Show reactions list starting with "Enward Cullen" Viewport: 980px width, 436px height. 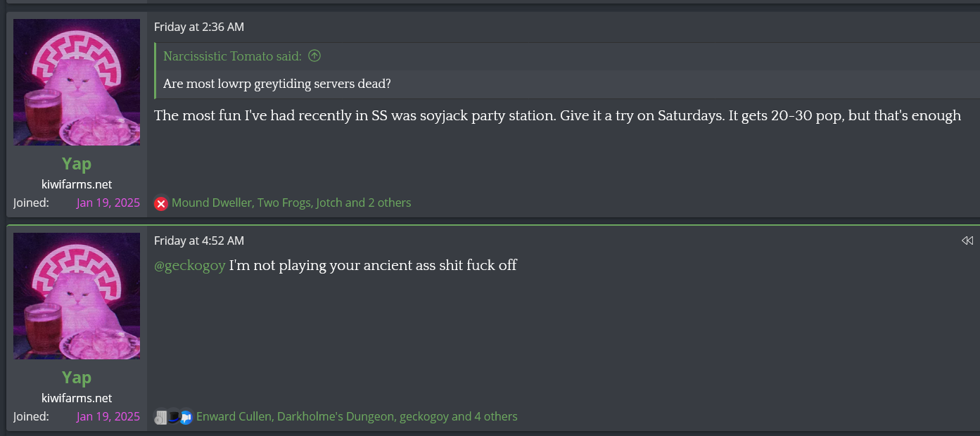pos(357,416)
